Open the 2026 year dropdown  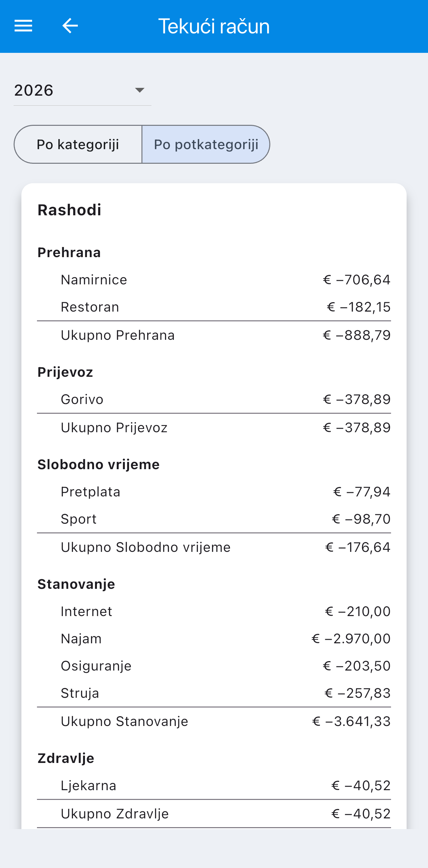pos(82,90)
